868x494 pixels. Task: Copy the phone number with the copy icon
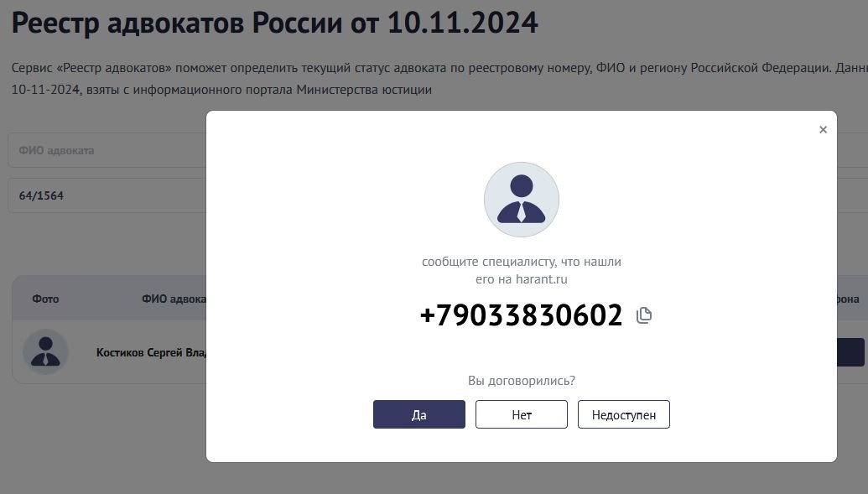click(644, 315)
